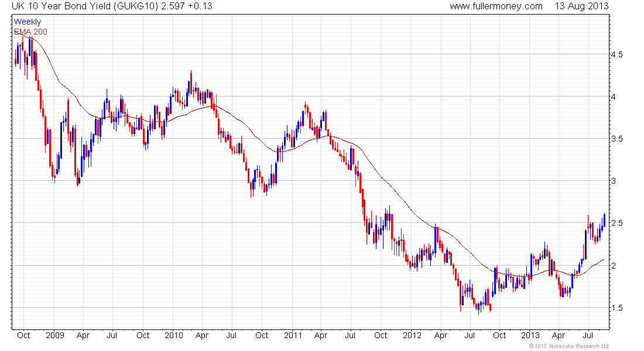Click the current yield value 2.597
The width and height of the screenshot is (644, 351).
(x=173, y=6)
